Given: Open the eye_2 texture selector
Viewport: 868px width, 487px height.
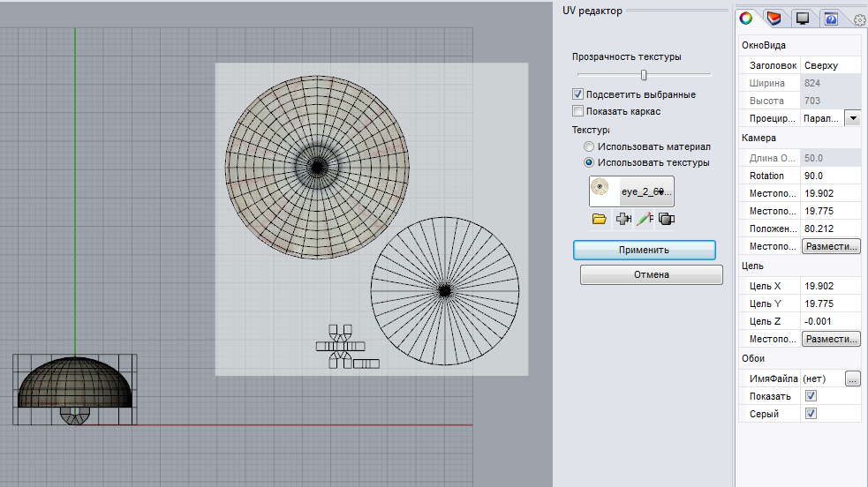Looking at the screenshot, I should tap(631, 191).
